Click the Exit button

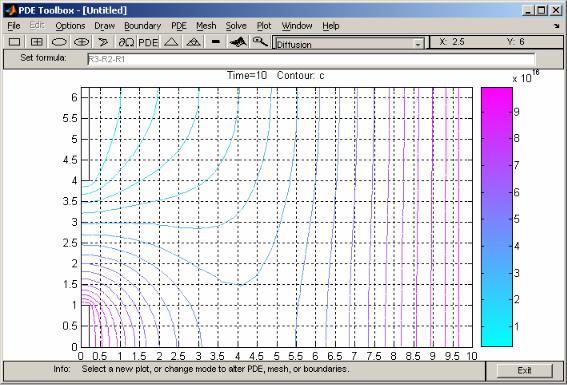(x=524, y=371)
